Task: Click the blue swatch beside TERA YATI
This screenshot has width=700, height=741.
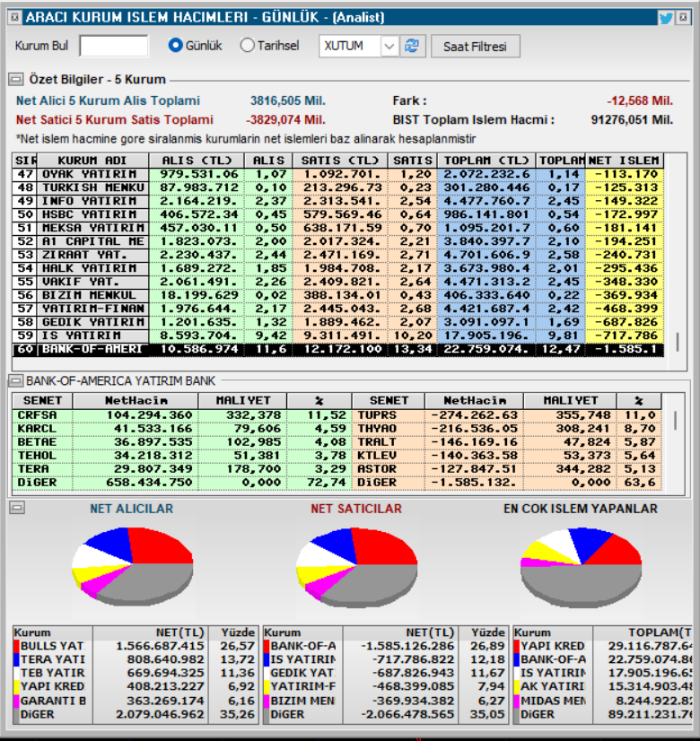Action: click(16, 659)
